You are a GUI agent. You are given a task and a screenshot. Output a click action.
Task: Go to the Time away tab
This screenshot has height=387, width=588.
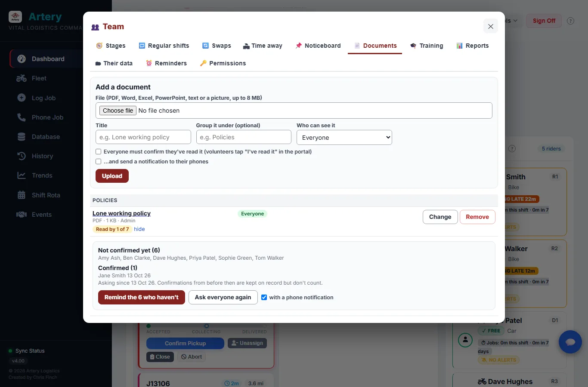pyautogui.click(x=263, y=46)
